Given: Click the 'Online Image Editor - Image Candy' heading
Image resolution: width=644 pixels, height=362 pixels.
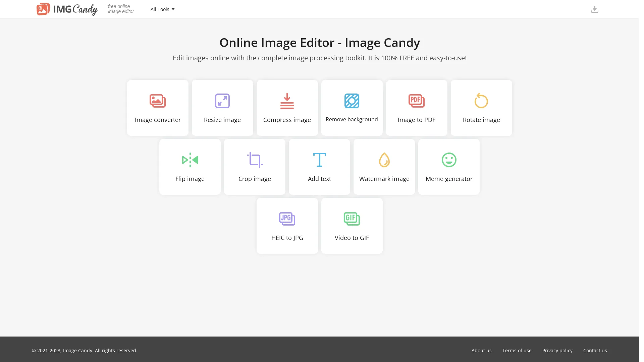Looking at the screenshot, I should click(x=320, y=43).
